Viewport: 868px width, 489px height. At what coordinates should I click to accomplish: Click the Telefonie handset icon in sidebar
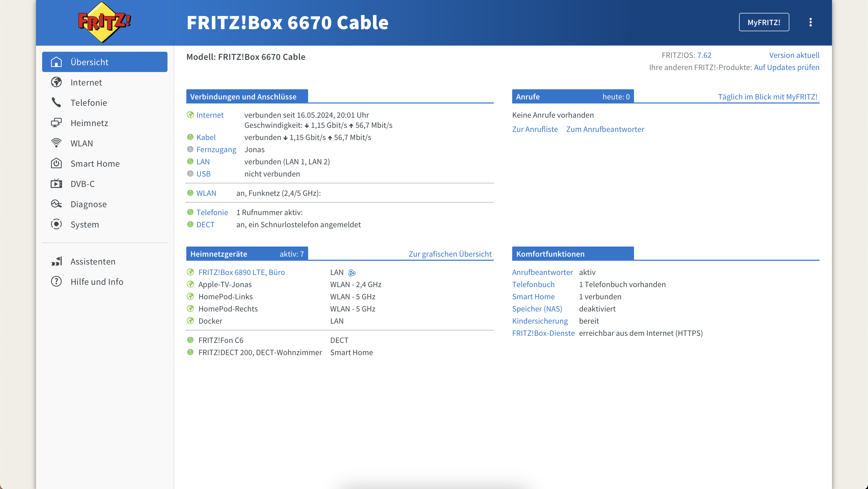56,102
